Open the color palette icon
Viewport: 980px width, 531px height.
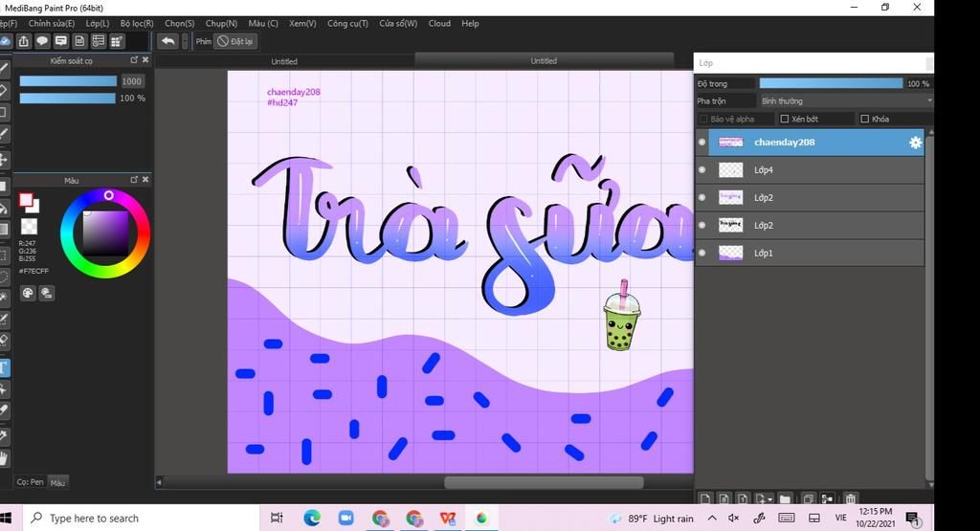28,293
